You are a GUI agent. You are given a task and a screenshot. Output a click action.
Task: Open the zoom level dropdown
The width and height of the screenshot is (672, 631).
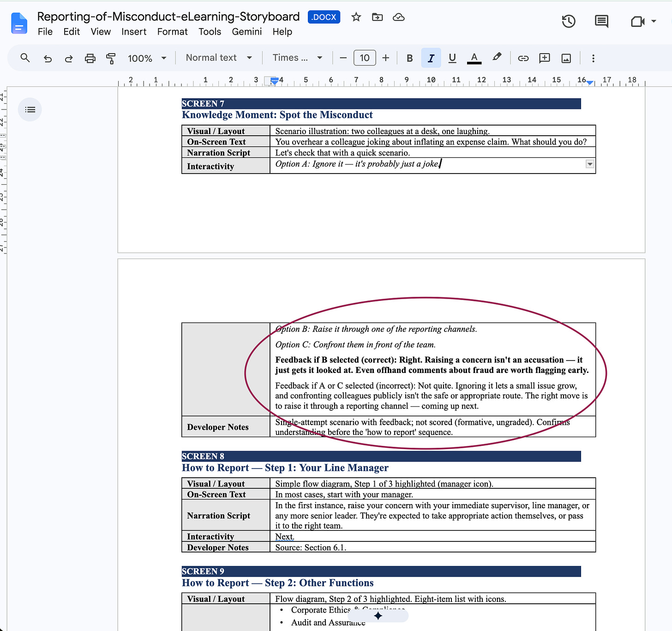[147, 58]
